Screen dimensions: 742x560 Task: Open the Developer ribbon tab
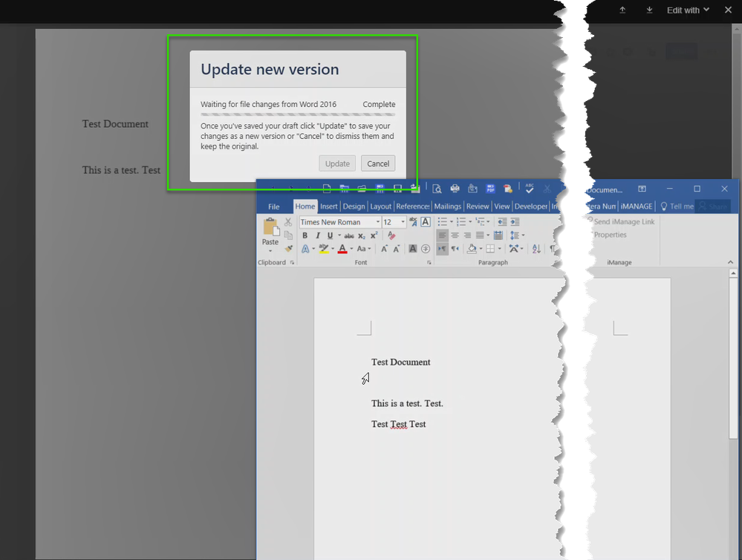pos(531,206)
